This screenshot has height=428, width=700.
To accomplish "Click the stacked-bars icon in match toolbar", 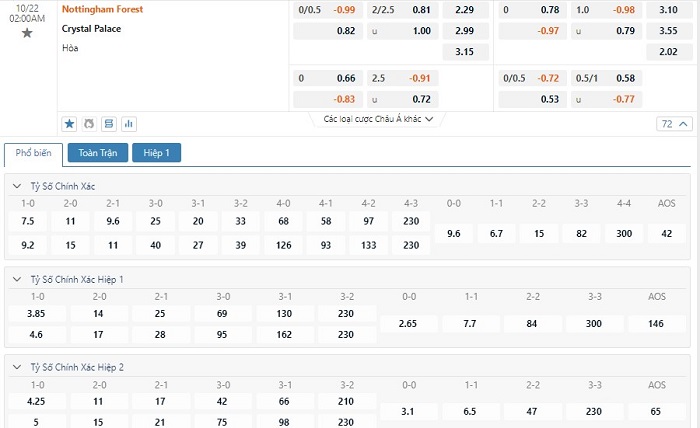I will (x=109, y=123).
